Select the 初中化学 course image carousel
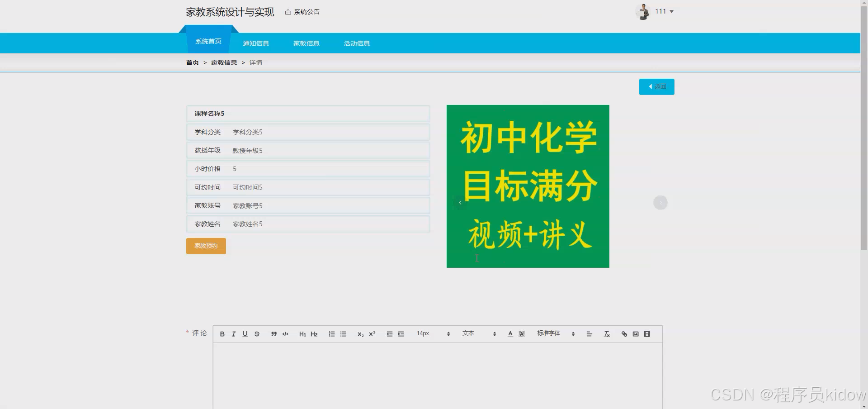The width and height of the screenshot is (868, 409). (x=528, y=186)
